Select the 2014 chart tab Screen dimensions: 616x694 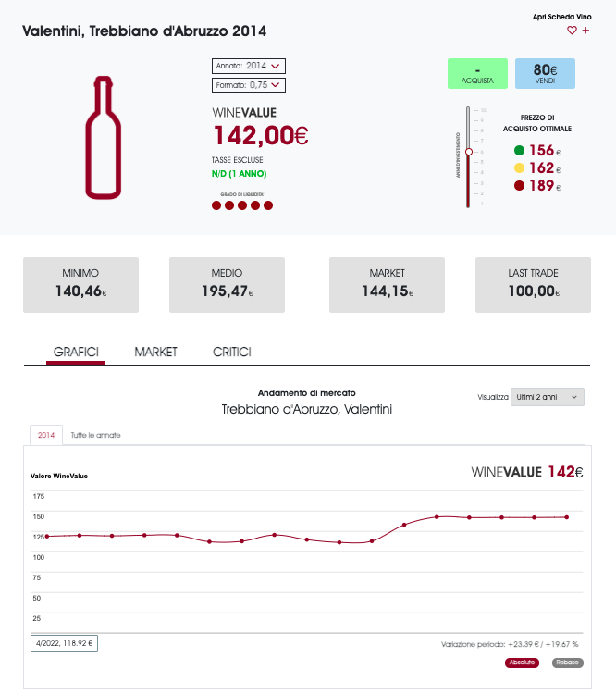coord(46,435)
